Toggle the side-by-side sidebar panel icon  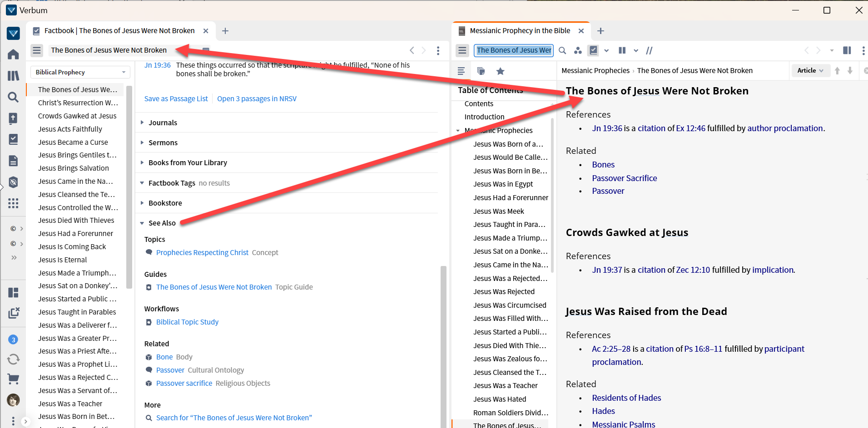(x=847, y=50)
